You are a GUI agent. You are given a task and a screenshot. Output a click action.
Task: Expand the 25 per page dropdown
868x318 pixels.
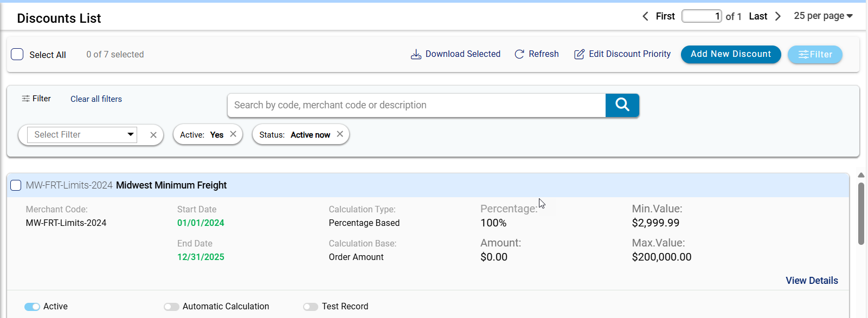tap(822, 16)
